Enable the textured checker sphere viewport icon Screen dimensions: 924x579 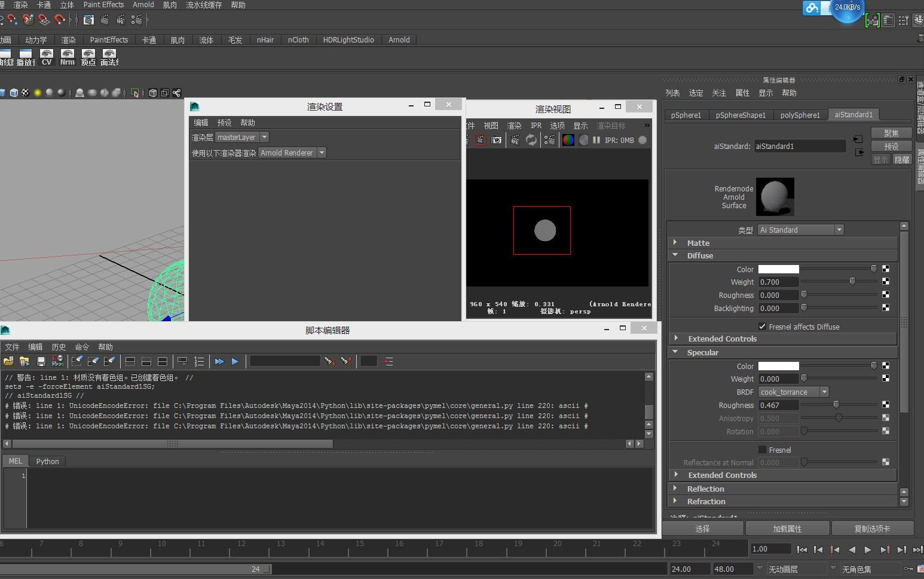26,93
